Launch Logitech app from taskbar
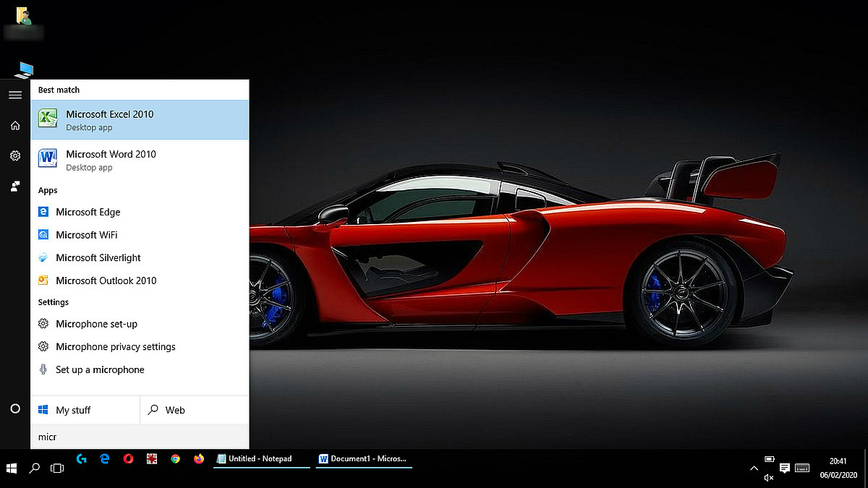 click(x=82, y=458)
